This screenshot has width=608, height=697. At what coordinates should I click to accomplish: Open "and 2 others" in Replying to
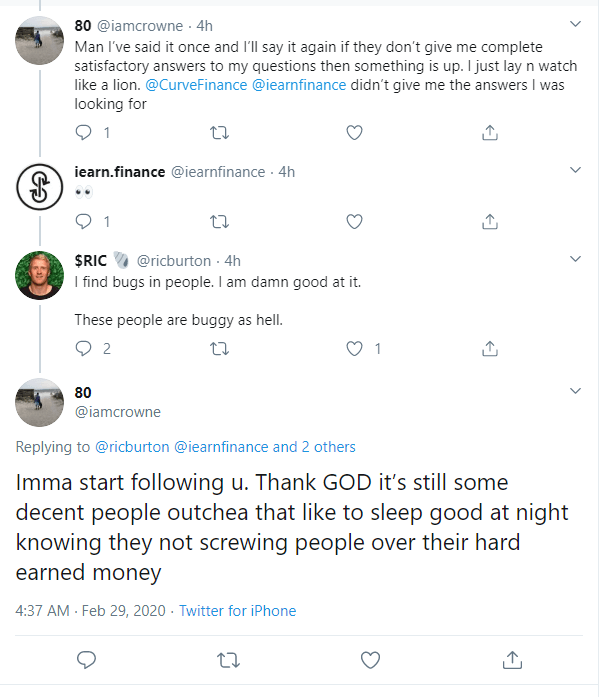pos(314,447)
